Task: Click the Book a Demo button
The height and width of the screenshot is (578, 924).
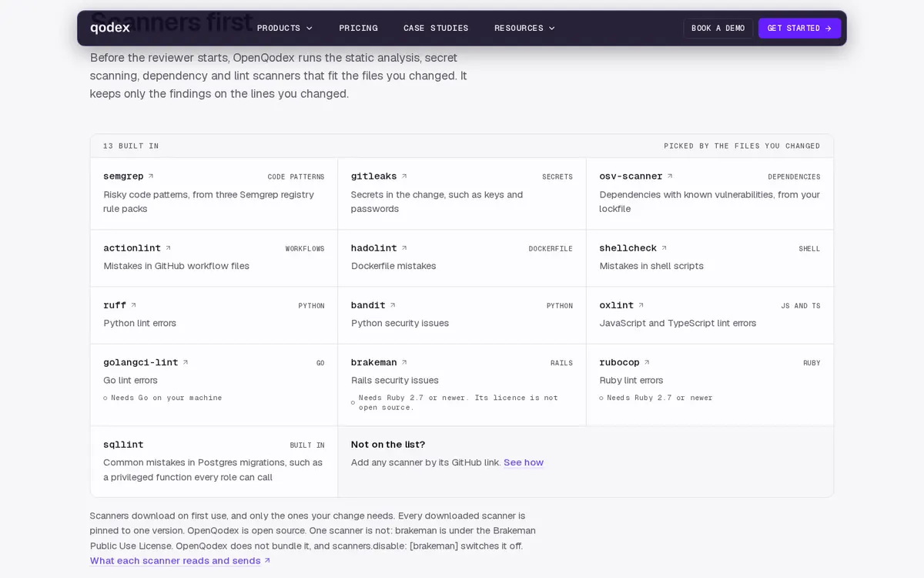Action: tap(718, 29)
